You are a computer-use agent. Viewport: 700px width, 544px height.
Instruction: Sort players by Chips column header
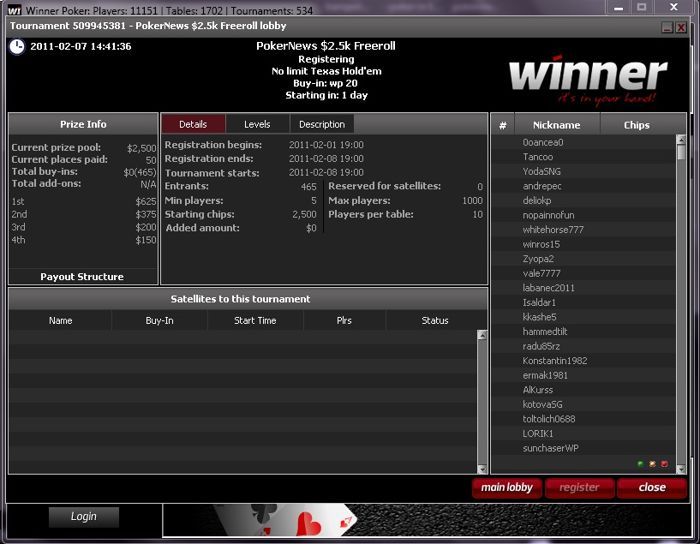(x=637, y=125)
